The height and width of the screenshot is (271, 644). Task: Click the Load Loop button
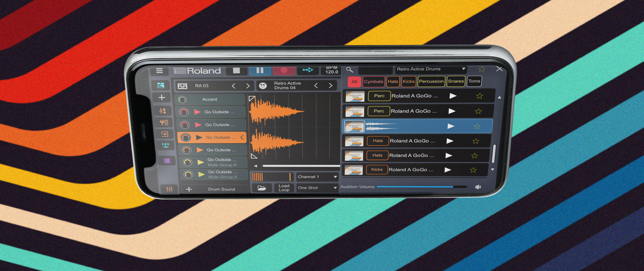point(284,188)
